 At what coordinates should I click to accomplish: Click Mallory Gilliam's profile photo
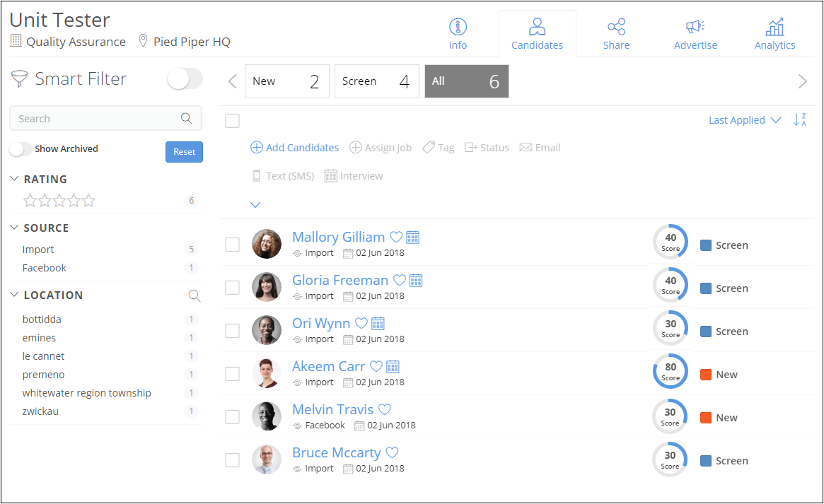coord(267,245)
